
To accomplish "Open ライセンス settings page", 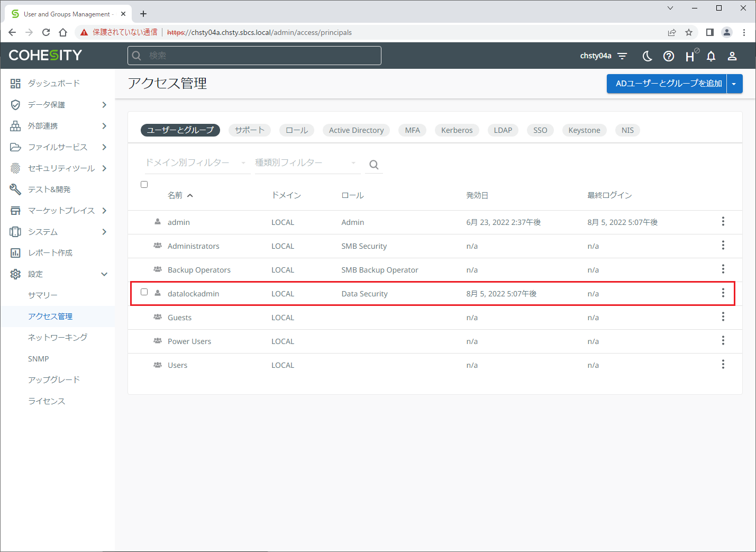I will [47, 401].
